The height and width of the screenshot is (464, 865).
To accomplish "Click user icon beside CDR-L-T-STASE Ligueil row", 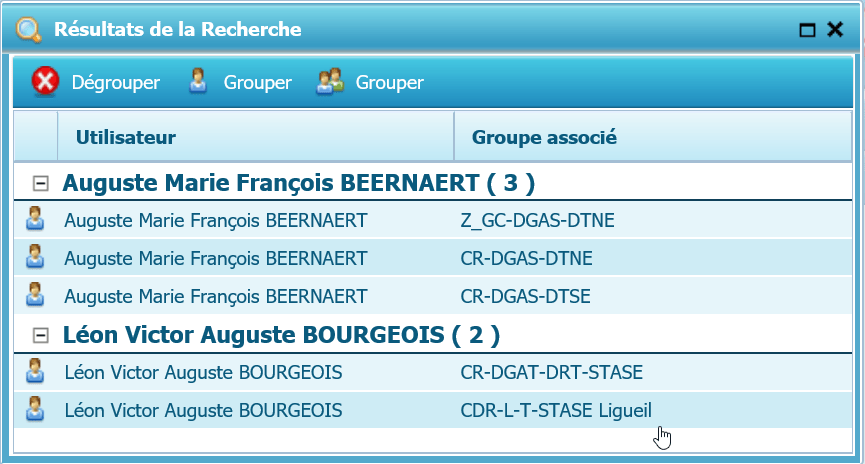I will (35, 410).
